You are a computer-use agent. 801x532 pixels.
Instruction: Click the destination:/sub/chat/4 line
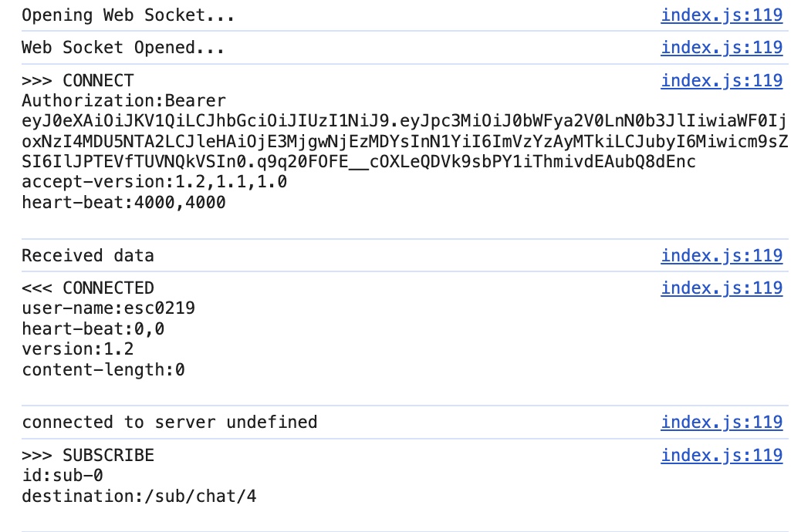(139, 497)
